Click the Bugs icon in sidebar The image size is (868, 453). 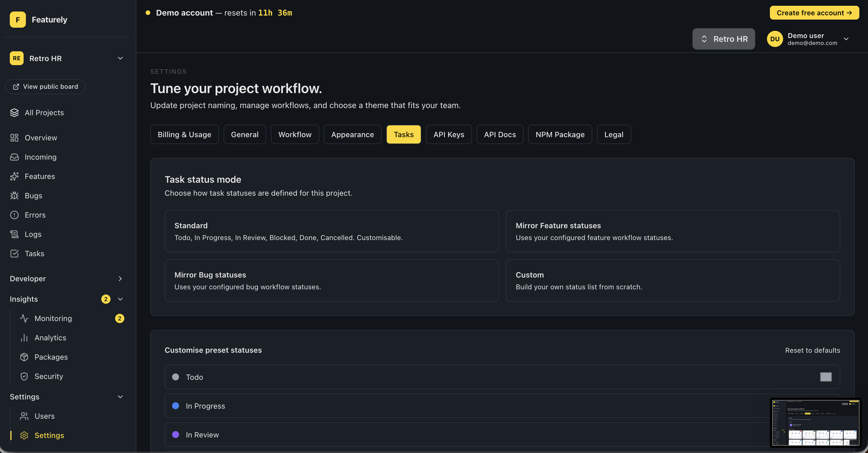(x=14, y=196)
